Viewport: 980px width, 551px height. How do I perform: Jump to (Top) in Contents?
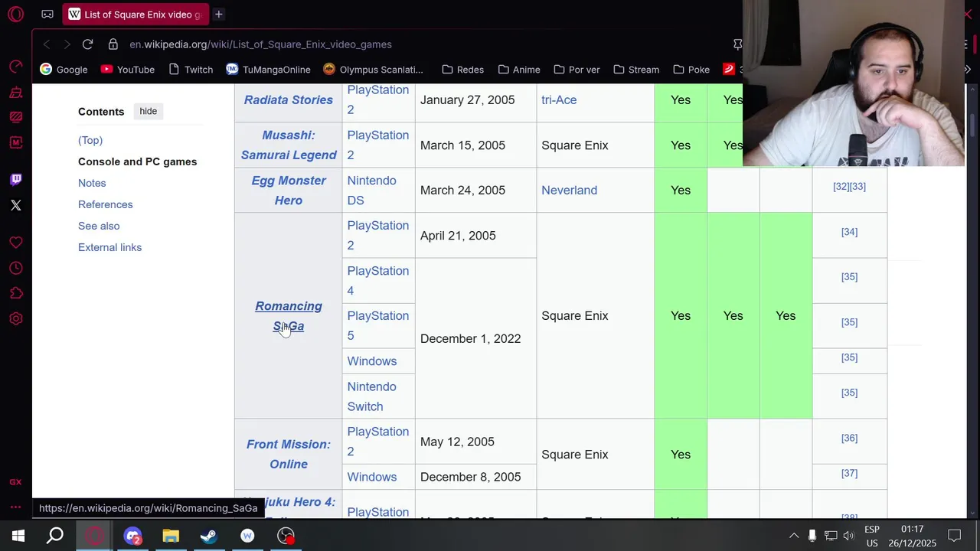pos(90,140)
